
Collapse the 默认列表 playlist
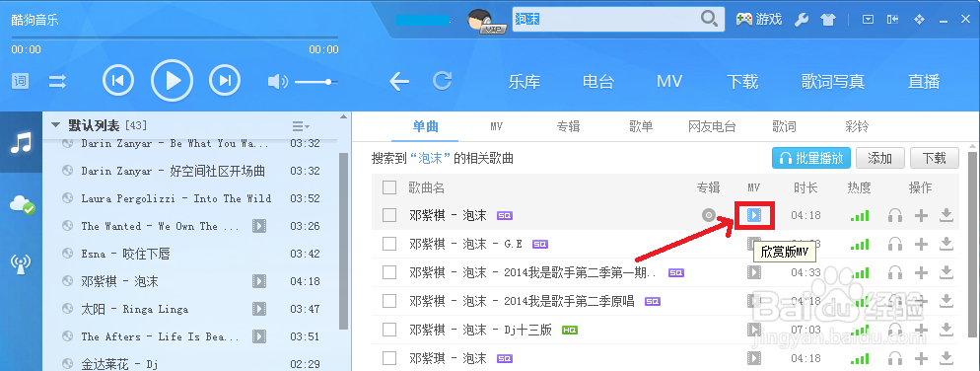[55, 125]
